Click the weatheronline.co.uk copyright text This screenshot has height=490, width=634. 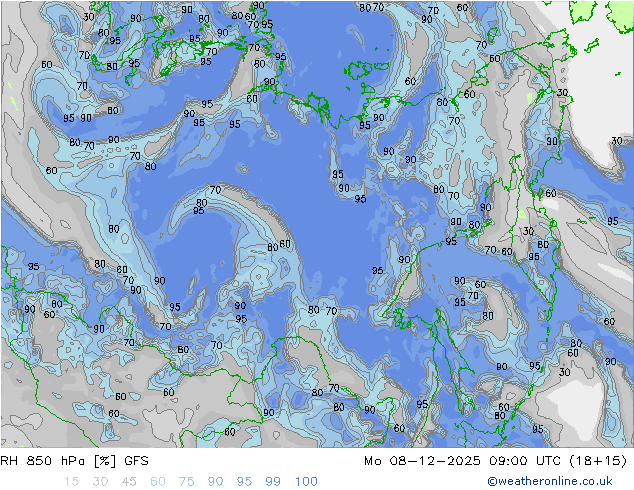pyautogui.click(x=550, y=481)
